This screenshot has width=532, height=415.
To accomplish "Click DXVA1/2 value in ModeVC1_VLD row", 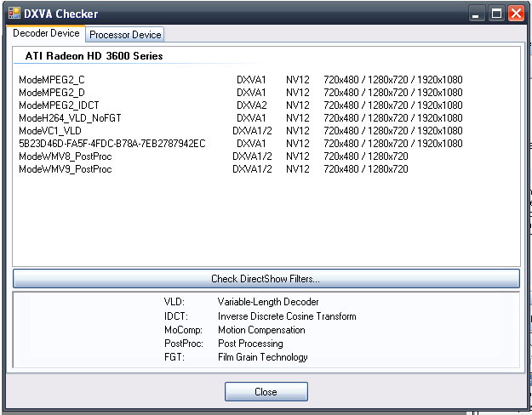I will [x=252, y=131].
